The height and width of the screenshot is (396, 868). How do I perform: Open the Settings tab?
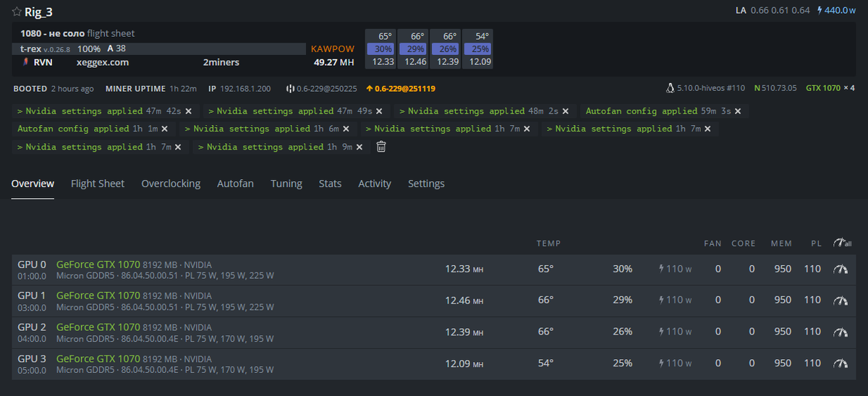click(x=426, y=184)
